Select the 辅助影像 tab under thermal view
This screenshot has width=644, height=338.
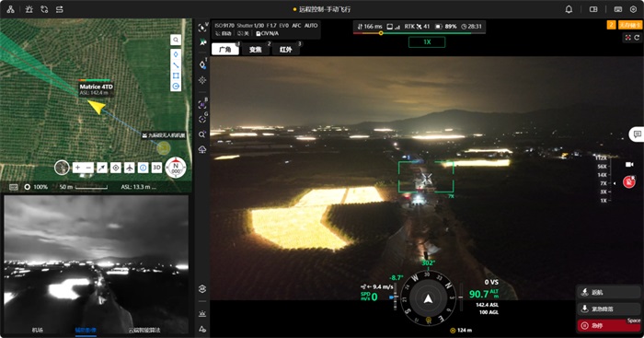click(86, 330)
